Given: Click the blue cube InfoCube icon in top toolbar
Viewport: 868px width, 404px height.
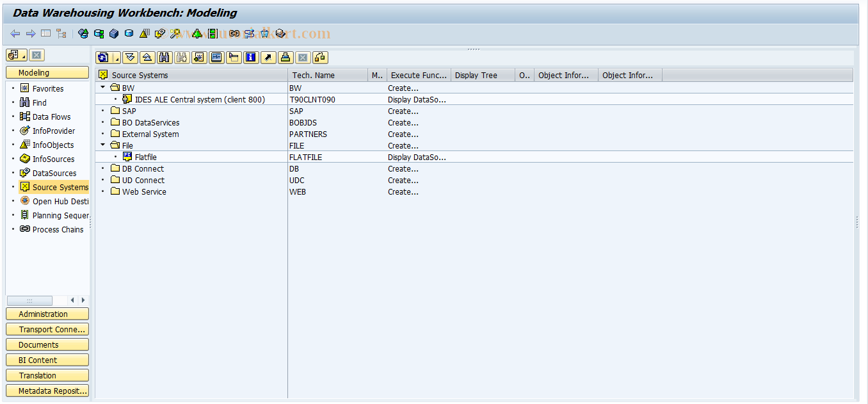Looking at the screenshot, I should (114, 33).
